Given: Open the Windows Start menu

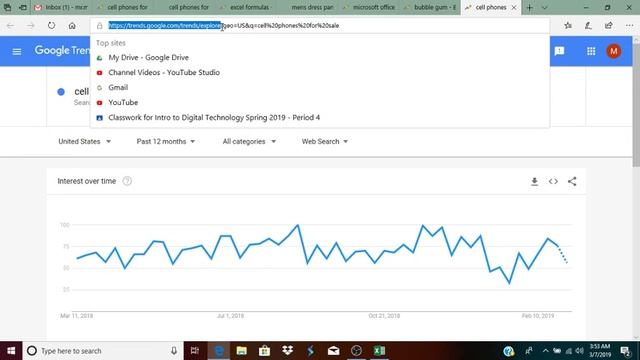Looking at the screenshot, I should click(x=11, y=351).
